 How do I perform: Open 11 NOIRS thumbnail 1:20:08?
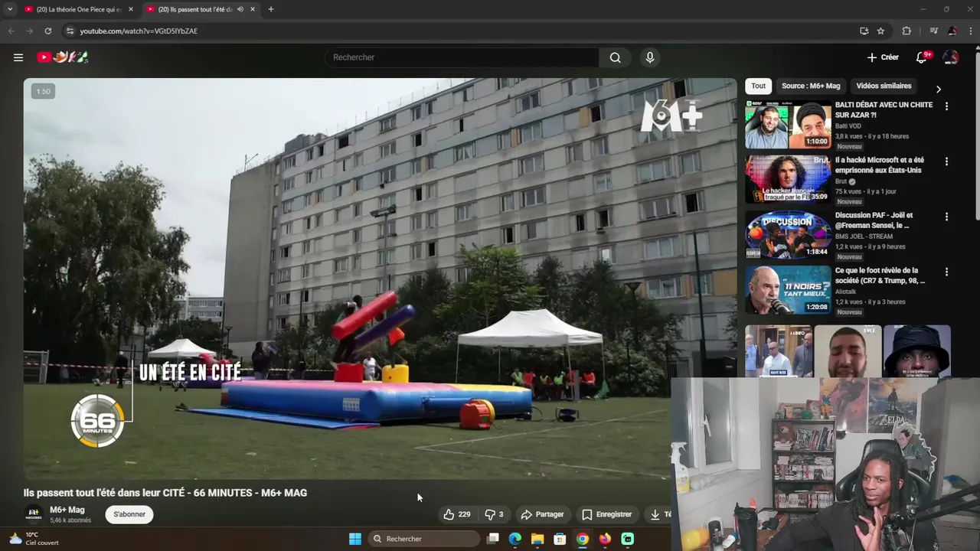[x=788, y=290]
